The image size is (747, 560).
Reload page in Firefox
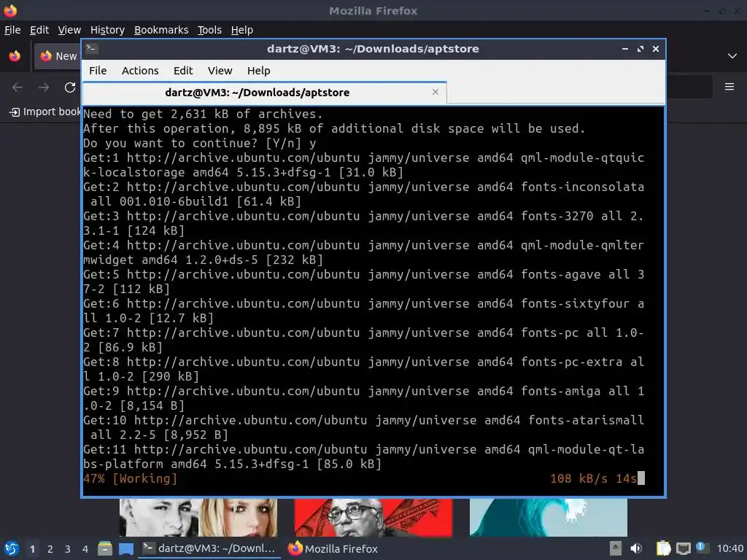click(70, 87)
